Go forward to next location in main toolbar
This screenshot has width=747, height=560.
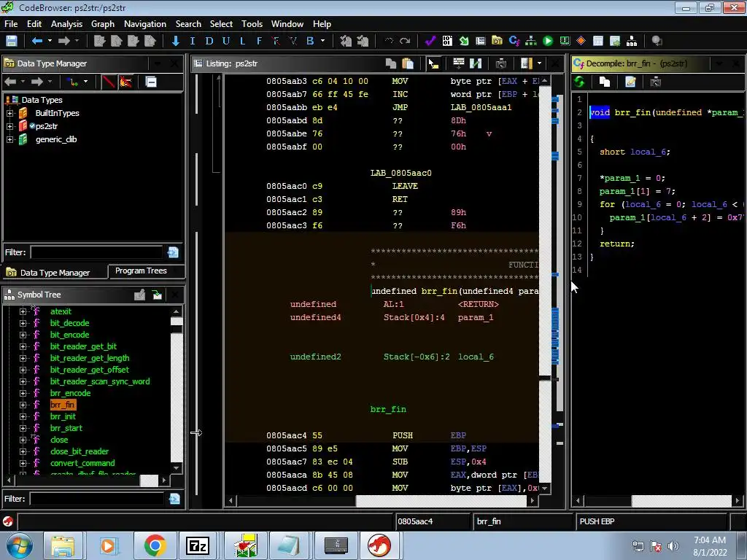coord(64,41)
